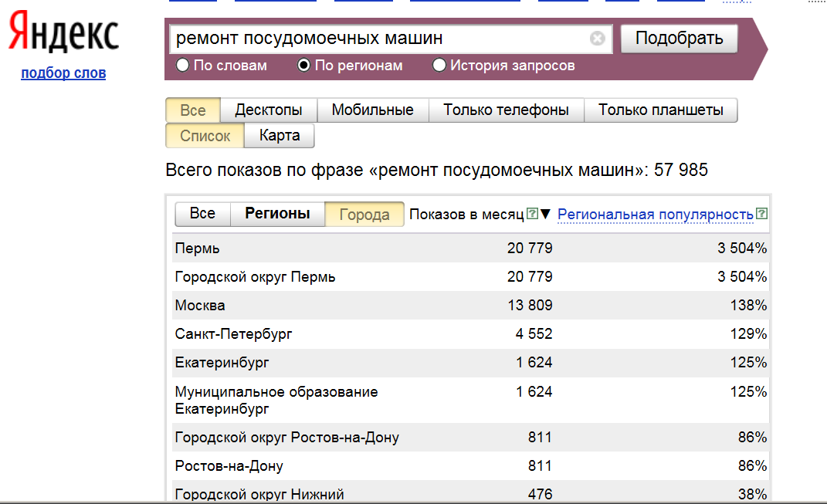
Task: Click into the search phrase input field
Action: [x=378, y=39]
